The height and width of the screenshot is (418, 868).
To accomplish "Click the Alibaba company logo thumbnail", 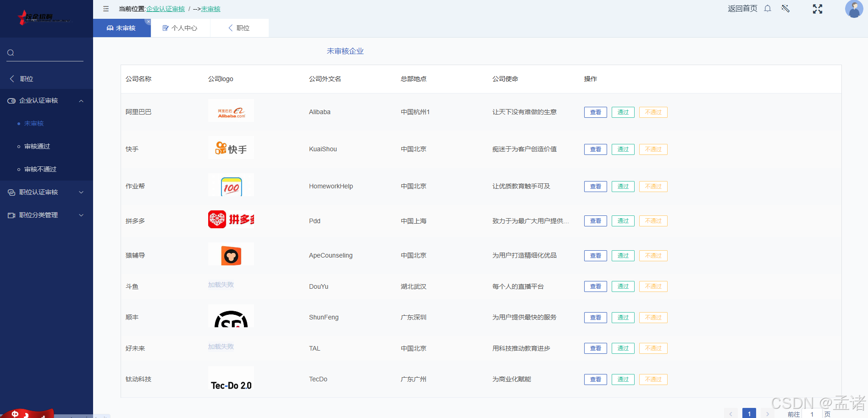I will coord(231,110).
